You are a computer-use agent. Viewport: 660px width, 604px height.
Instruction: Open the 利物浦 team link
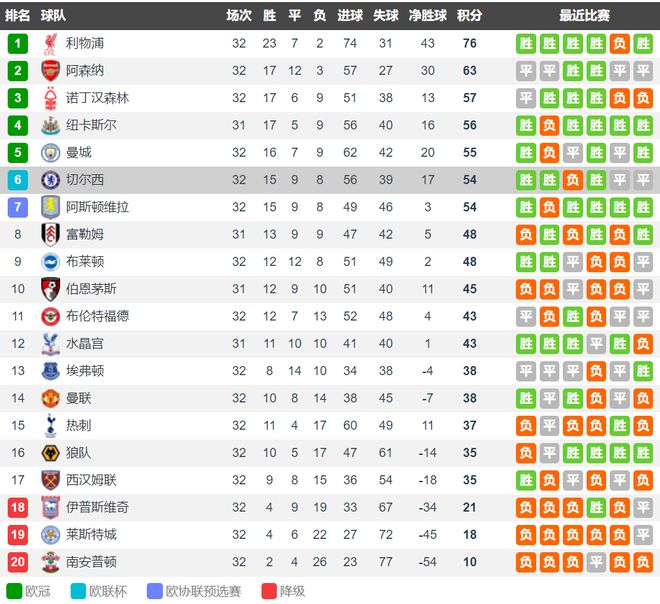pyautogui.click(x=85, y=43)
